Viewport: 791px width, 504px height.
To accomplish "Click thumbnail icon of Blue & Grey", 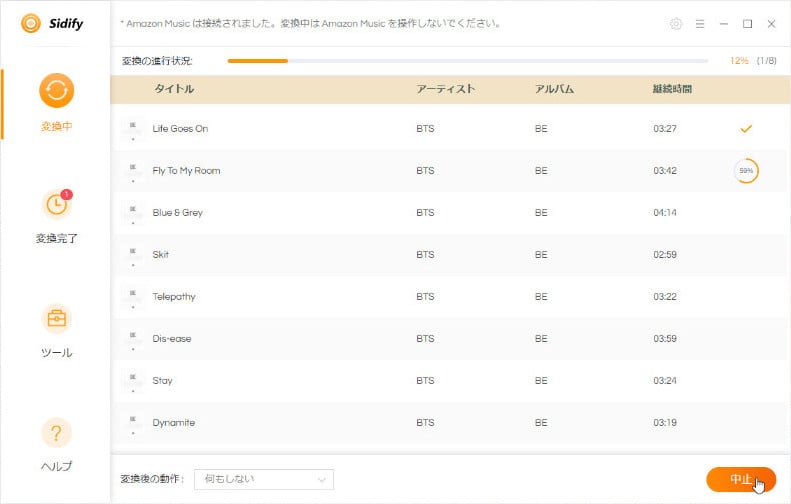I will 133,213.
